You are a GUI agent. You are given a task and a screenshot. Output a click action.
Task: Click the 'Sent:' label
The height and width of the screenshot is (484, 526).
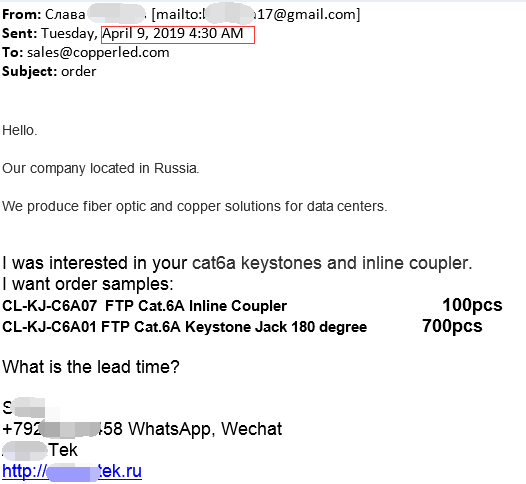tap(19, 34)
